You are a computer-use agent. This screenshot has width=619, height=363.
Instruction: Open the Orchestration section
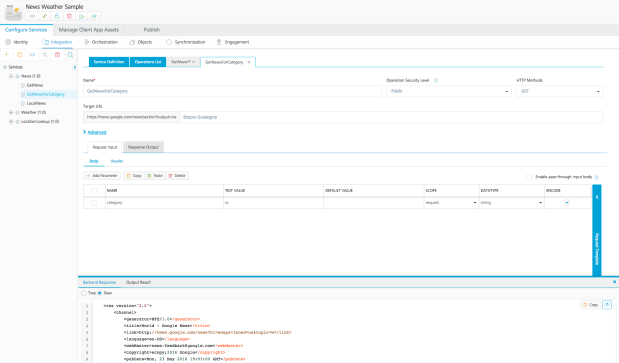tap(101, 42)
